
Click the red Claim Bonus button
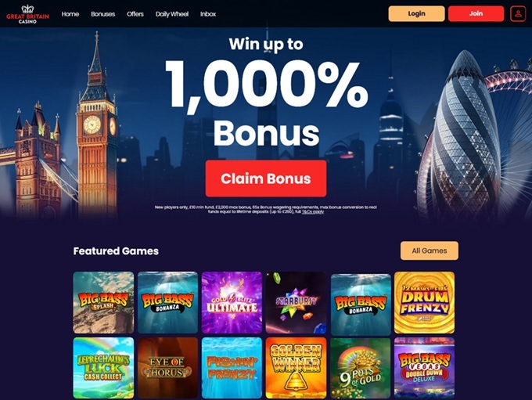click(x=266, y=178)
